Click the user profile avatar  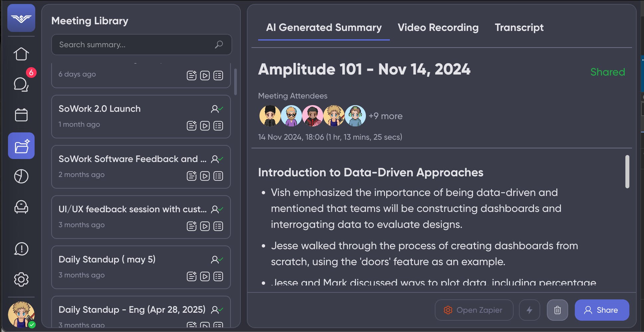pos(21,314)
